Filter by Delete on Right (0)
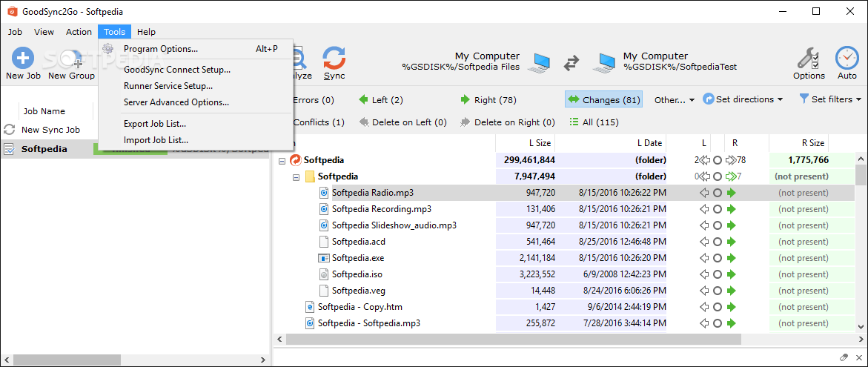 [x=507, y=122]
